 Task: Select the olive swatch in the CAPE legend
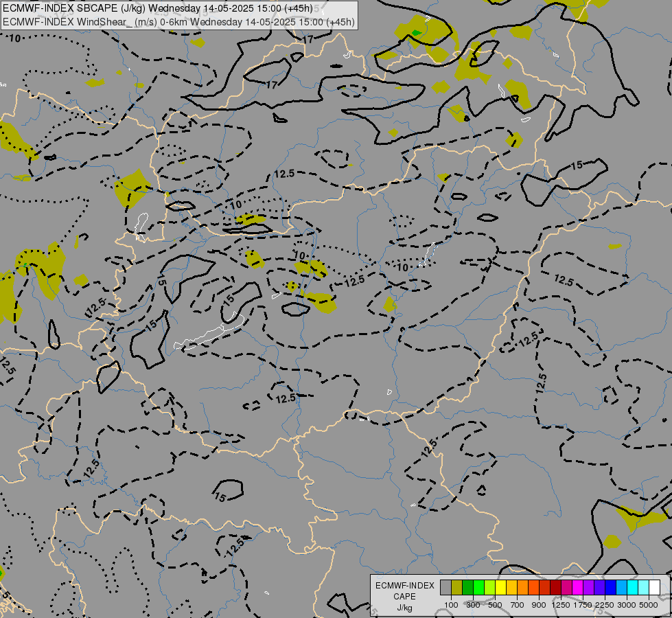[457, 588]
